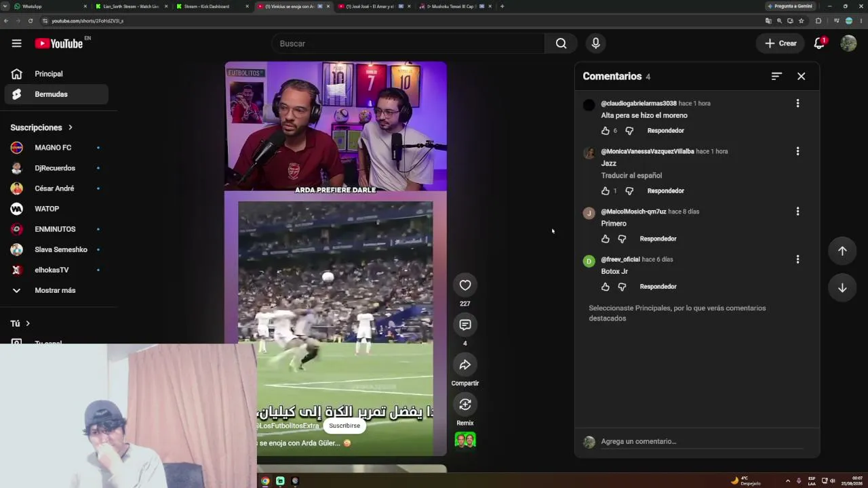Viewport: 868px width, 488px height.
Task: Like the comment "Alta pera se hizo el moreno"
Action: (x=606, y=131)
